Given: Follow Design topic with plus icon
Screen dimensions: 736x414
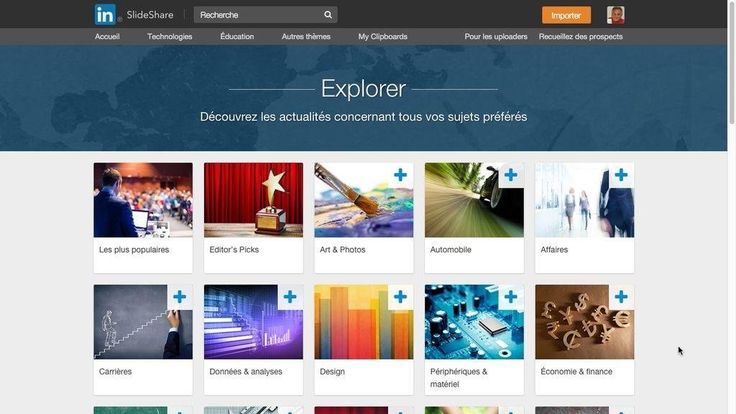Looking at the screenshot, I should (x=400, y=297).
